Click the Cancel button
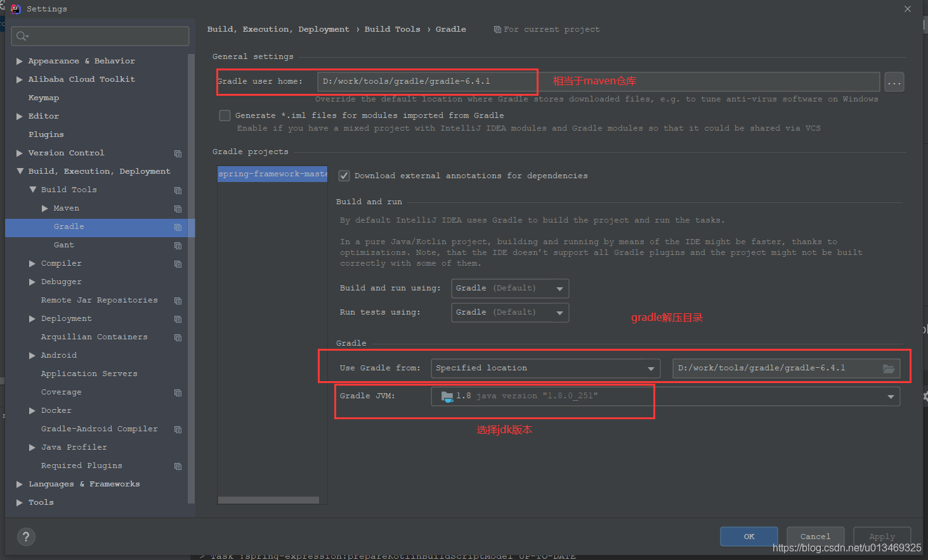The image size is (928, 560). [x=815, y=537]
